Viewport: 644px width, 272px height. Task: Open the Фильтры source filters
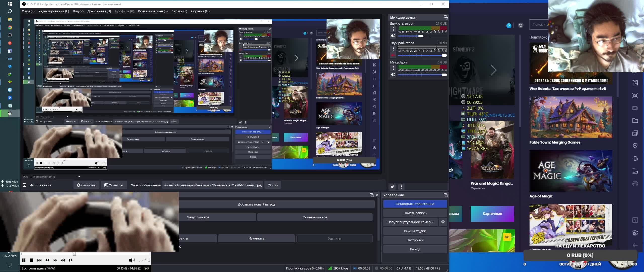tap(114, 185)
